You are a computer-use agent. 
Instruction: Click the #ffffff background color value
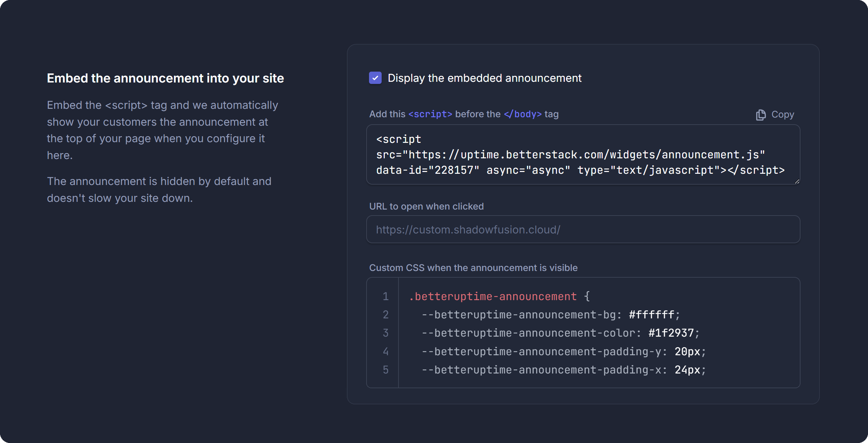coord(651,315)
